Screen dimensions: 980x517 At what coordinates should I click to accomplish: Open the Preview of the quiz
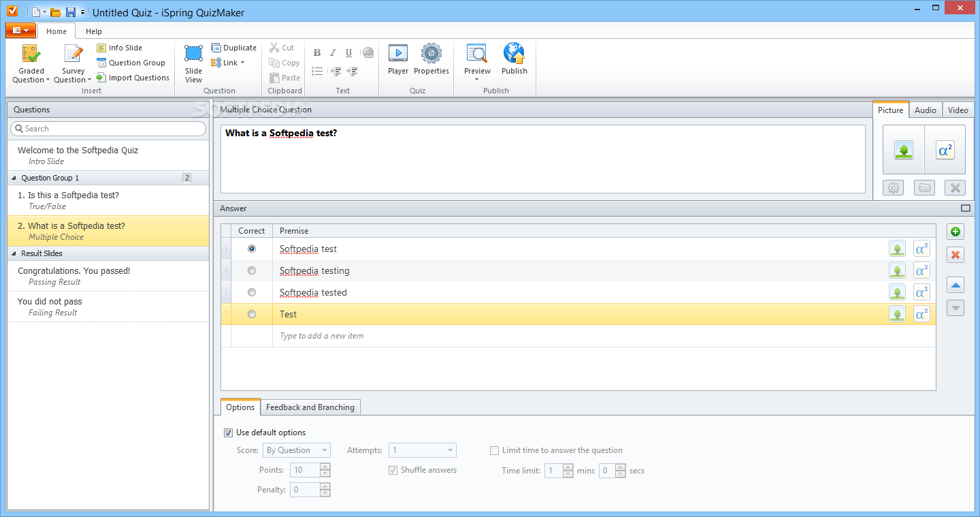[477, 59]
